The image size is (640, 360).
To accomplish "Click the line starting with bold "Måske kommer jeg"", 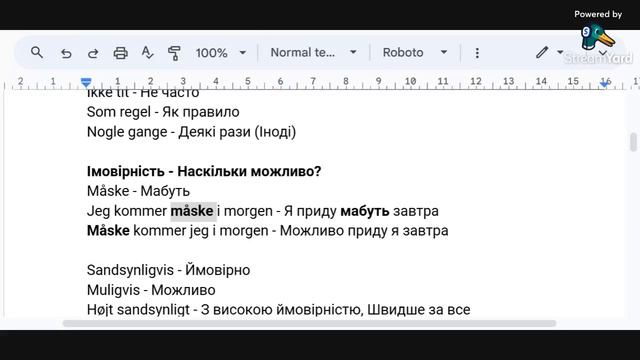I will coord(267,231).
